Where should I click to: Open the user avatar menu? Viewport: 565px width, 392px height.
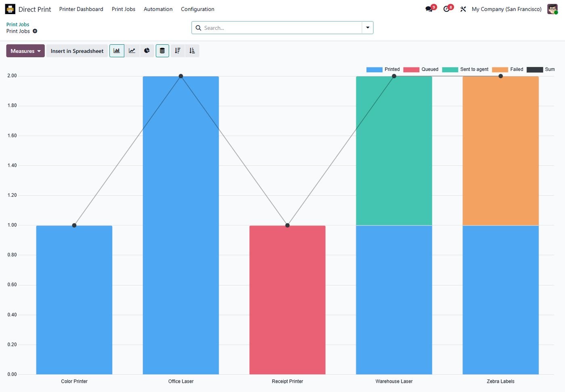click(552, 9)
